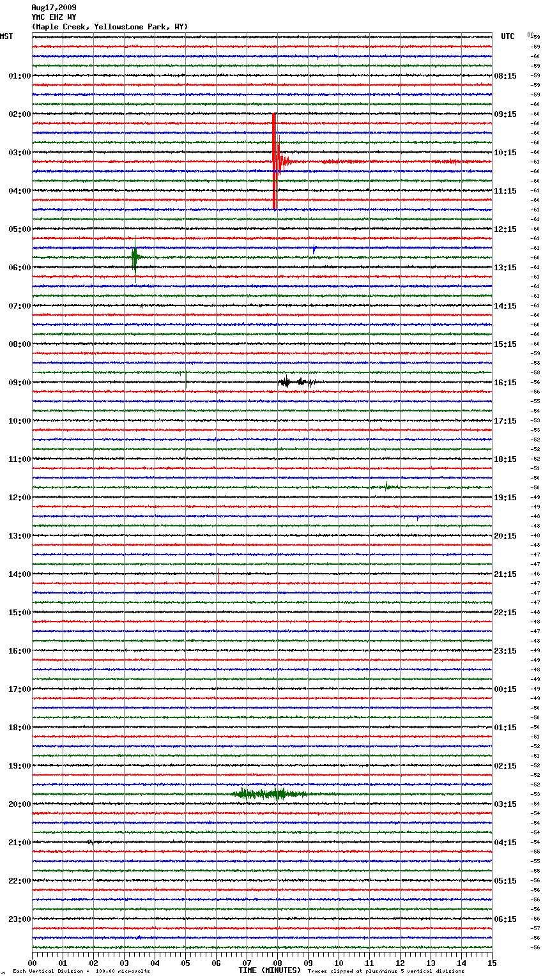
Task: Click the 06:15 UTC time label
Action: tap(505, 919)
